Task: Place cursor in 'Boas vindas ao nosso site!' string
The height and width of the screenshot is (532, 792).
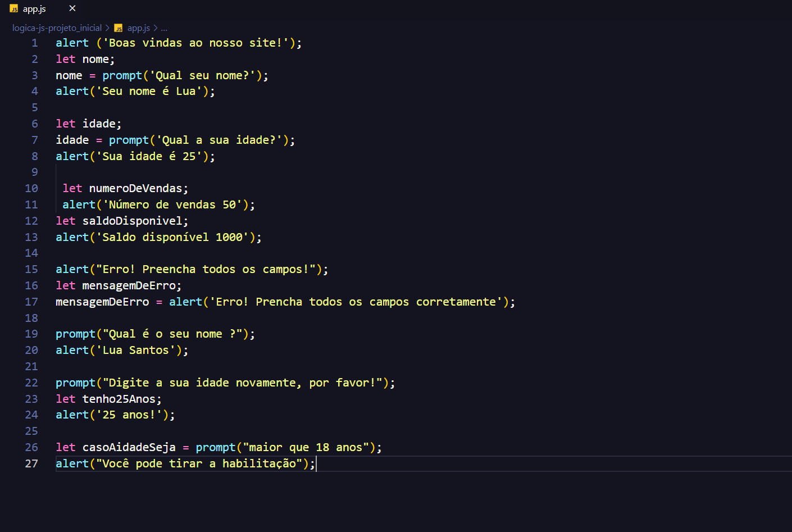Action: [195, 43]
